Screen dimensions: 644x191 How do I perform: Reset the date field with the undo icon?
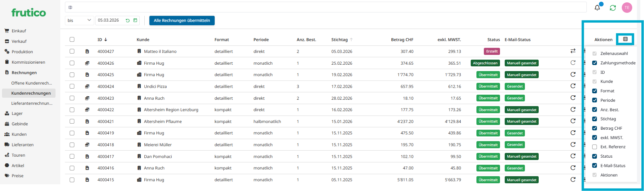point(128,21)
